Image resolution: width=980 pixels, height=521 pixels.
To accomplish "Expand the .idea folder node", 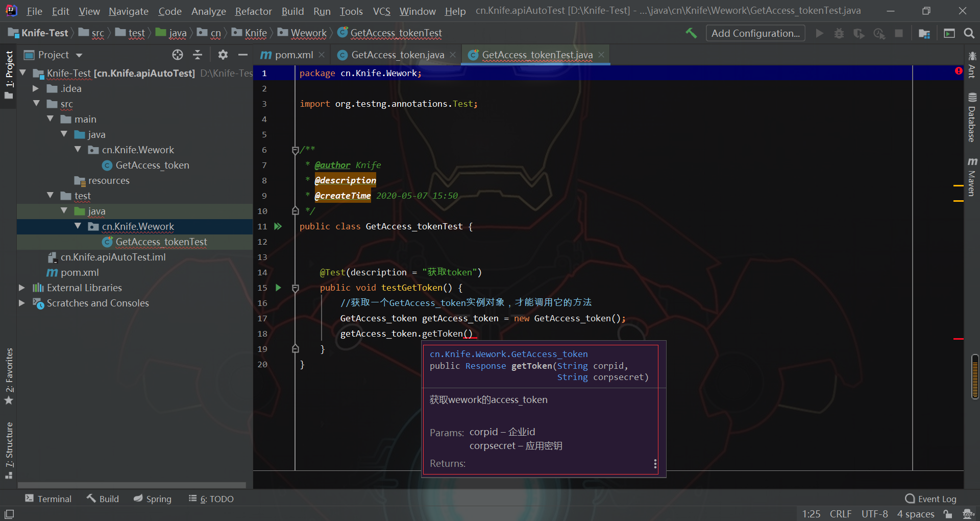I will (x=36, y=88).
